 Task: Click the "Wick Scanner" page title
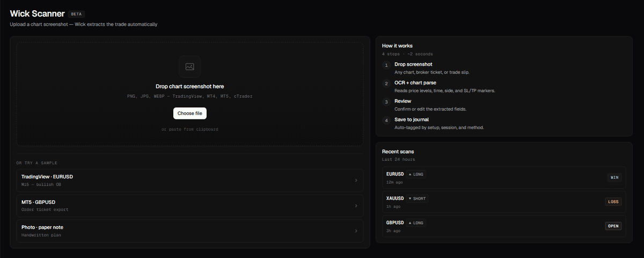tap(38, 13)
